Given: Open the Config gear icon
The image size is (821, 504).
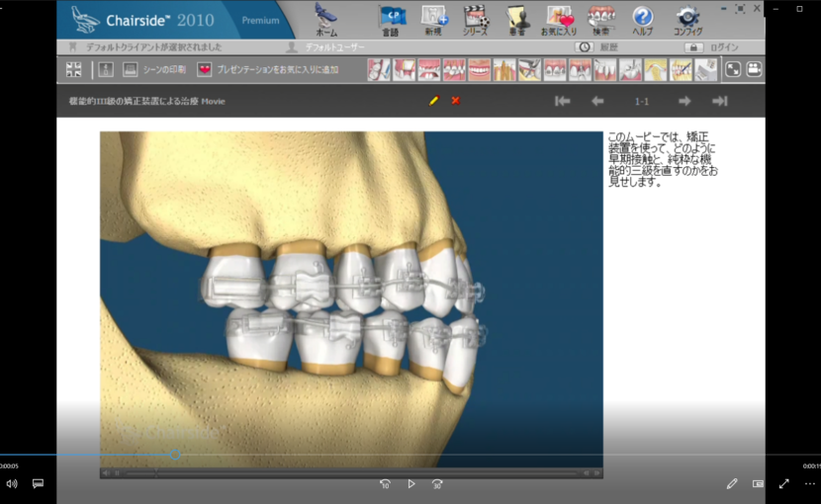Looking at the screenshot, I should tap(687, 18).
